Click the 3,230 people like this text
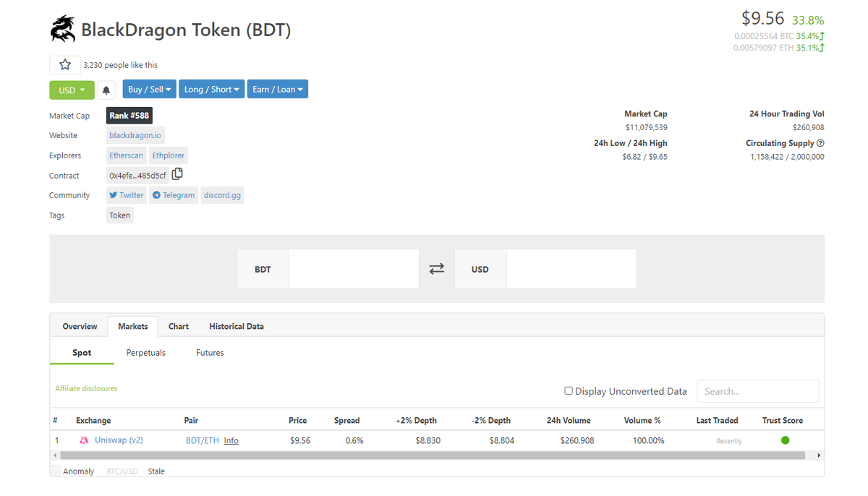The height and width of the screenshot is (496, 868). [x=120, y=65]
